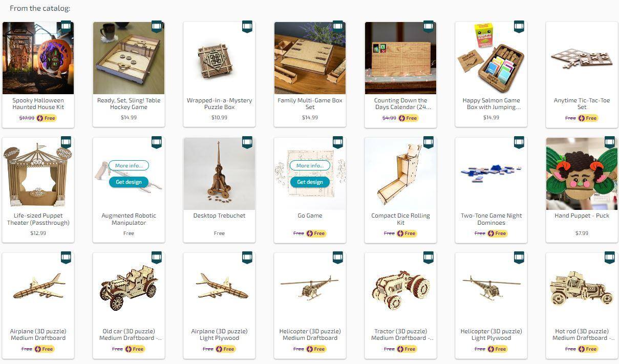Click bookmark icon on Spooky Halloween Haunted House Kit

point(66,27)
